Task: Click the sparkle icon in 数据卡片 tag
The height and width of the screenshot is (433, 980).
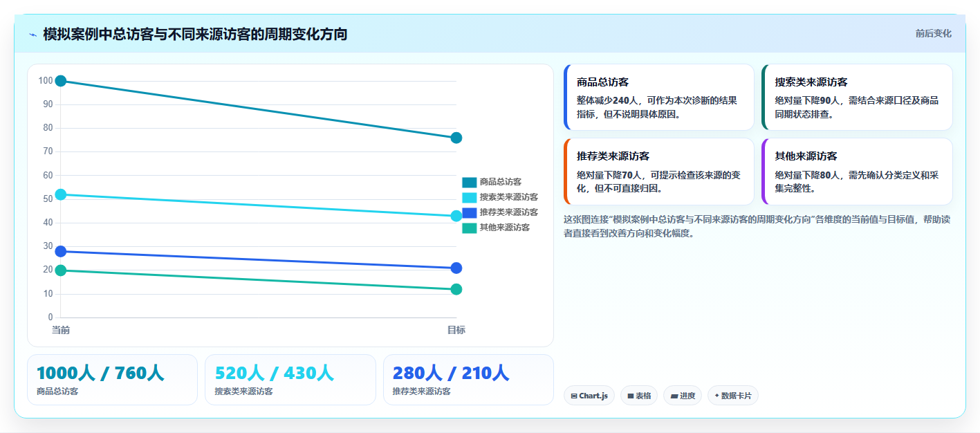Action: point(716,396)
